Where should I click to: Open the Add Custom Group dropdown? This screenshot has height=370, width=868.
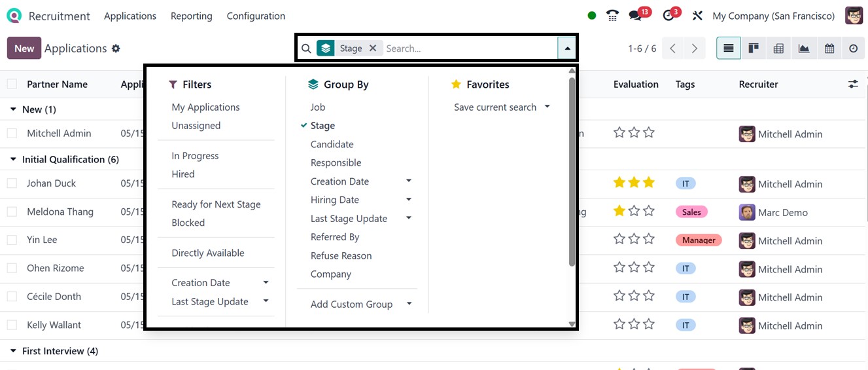pos(409,304)
